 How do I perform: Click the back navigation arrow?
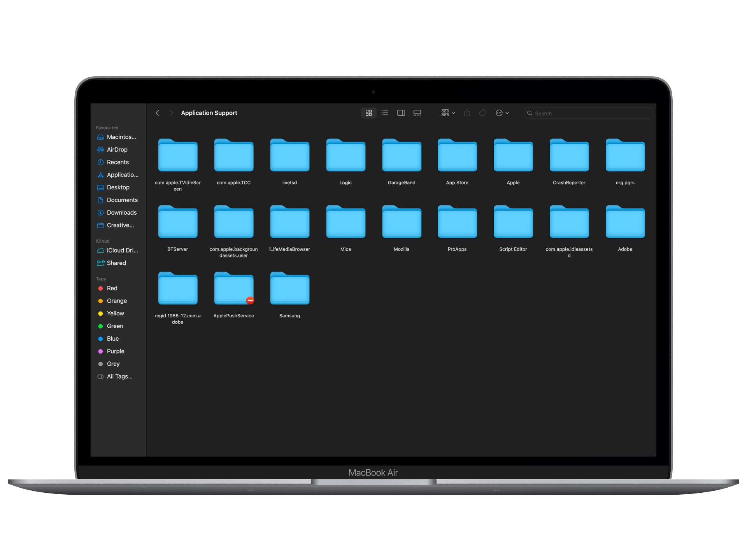pyautogui.click(x=158, y=113)
